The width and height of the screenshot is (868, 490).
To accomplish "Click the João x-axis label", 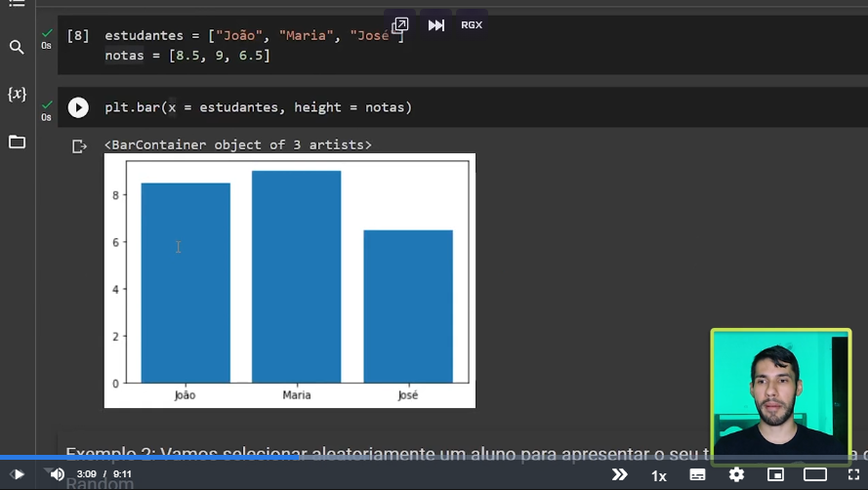I will click(185, 395).
